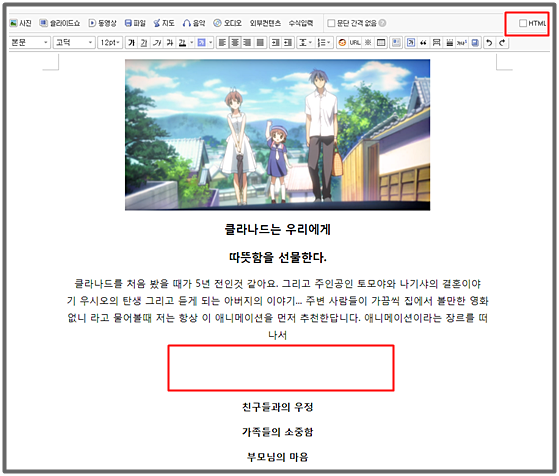Align text right
The height and width of the screenshot is (476, 559).
click(x=247, y=43)
